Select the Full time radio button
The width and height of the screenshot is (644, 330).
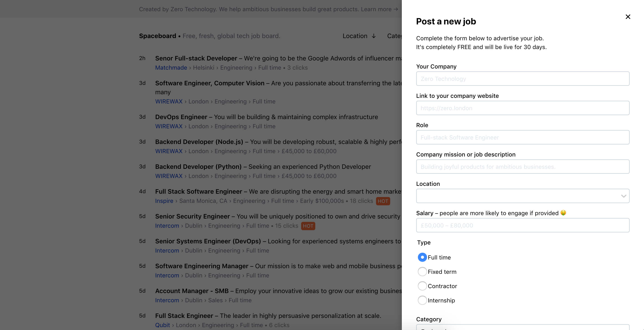coord(422,257)
